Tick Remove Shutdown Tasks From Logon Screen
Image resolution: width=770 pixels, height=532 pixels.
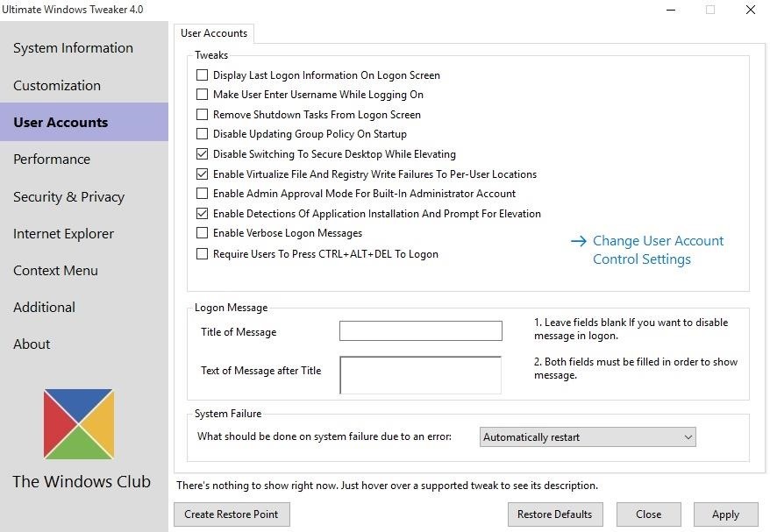point(202,114)
